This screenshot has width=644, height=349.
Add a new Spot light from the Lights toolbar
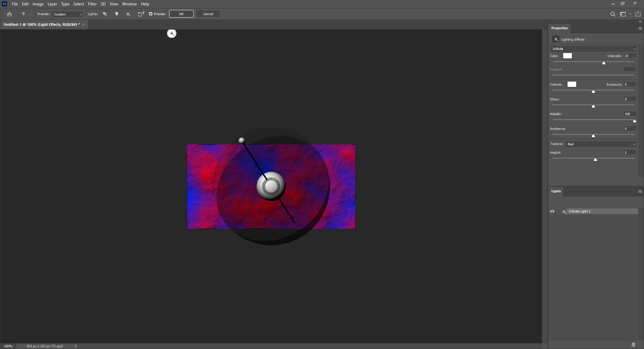point(105,14)
